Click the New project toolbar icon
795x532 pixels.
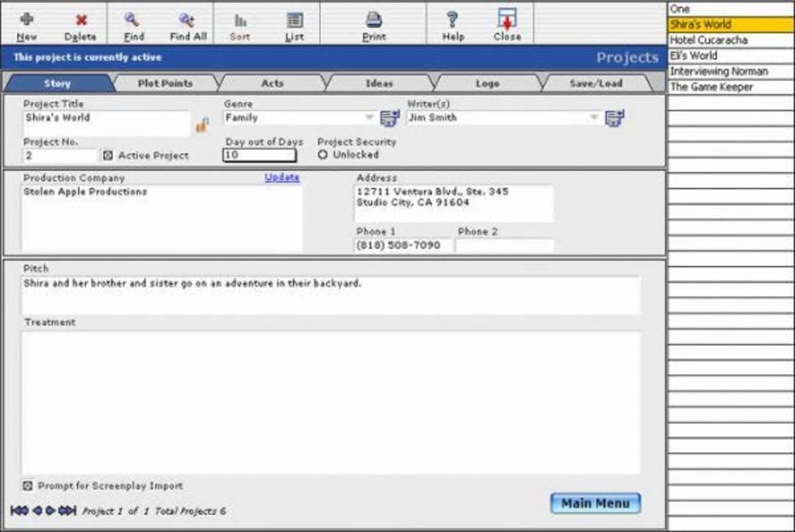point(26,19)
